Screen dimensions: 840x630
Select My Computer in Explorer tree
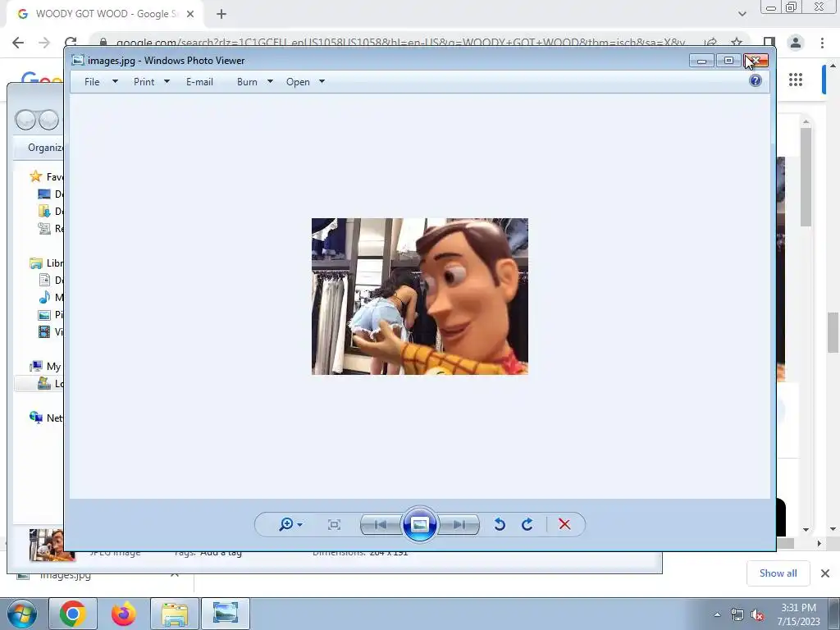47,367
